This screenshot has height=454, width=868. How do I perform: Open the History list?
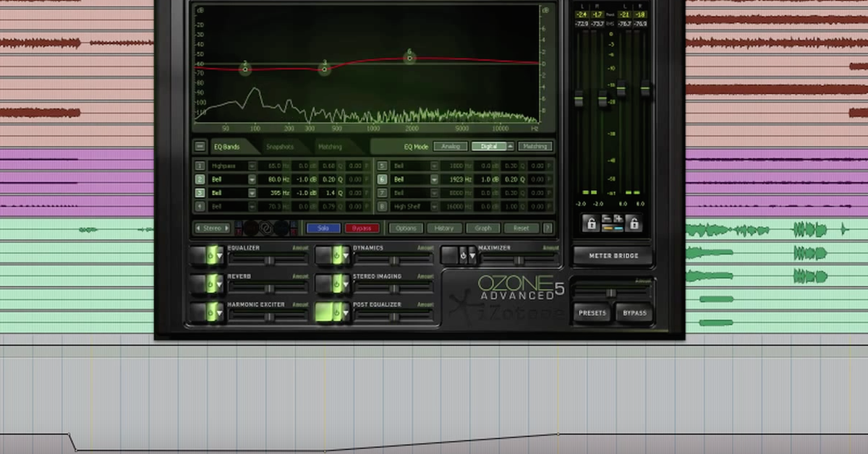pos(444,228)
